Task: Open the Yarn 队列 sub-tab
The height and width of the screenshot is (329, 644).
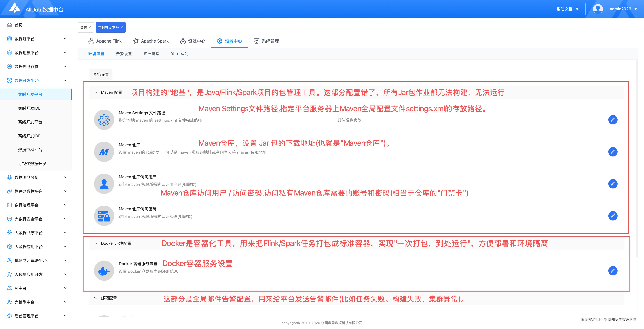Action: [x=180, y=54]
